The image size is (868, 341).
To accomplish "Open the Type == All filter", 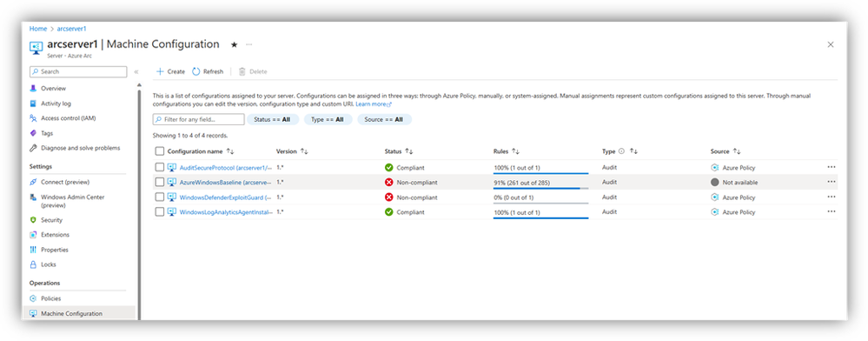I will (328, 119).
